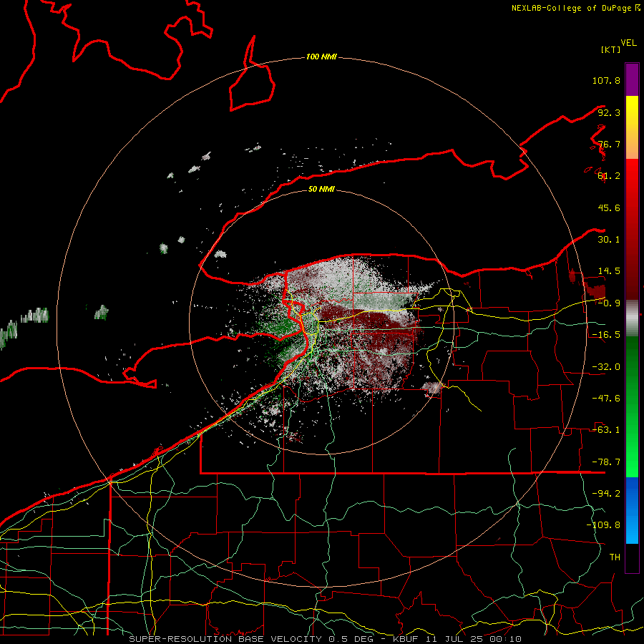
Task: Click the TH label on the legend
Action: [x=615, y=557]
